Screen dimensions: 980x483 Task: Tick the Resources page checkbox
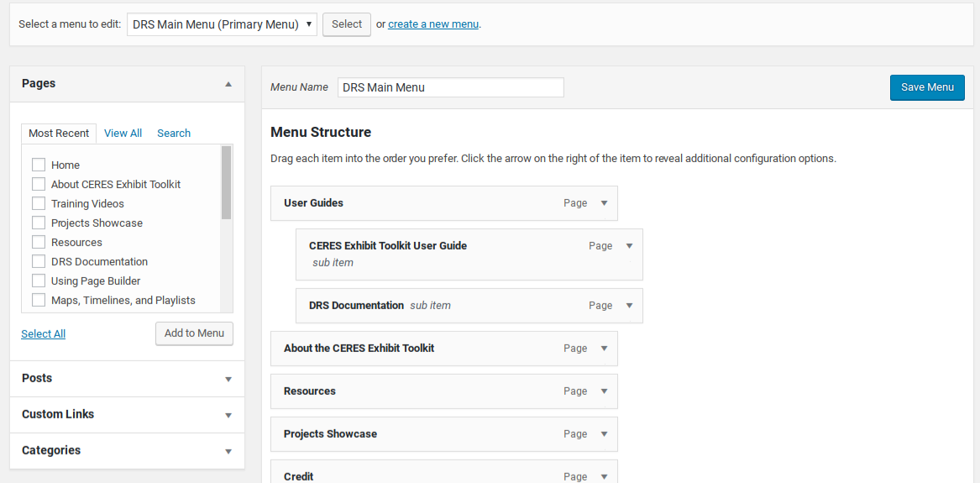tap(39, 243)
